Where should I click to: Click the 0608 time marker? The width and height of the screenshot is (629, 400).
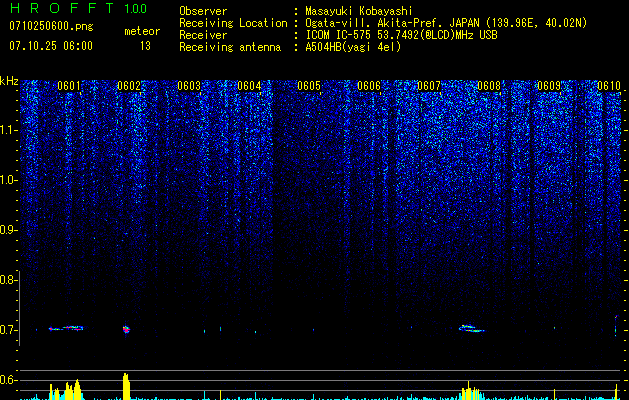[x=489, y=86]
